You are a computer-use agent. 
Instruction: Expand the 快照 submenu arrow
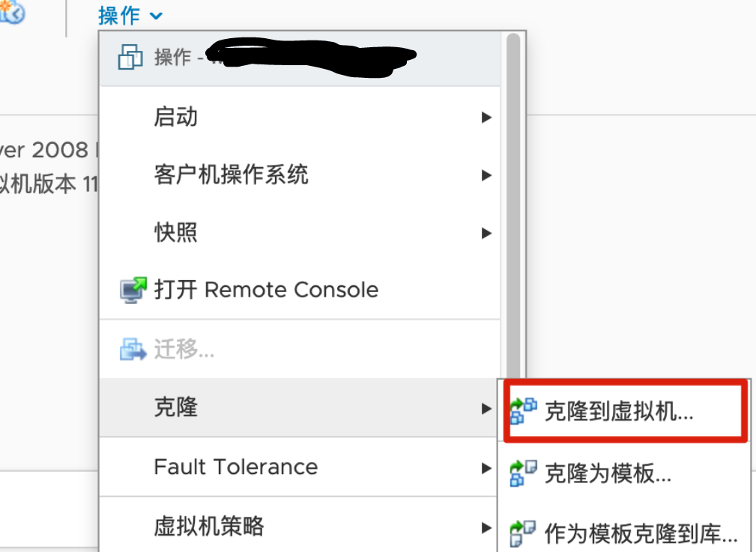coord(486,233)
